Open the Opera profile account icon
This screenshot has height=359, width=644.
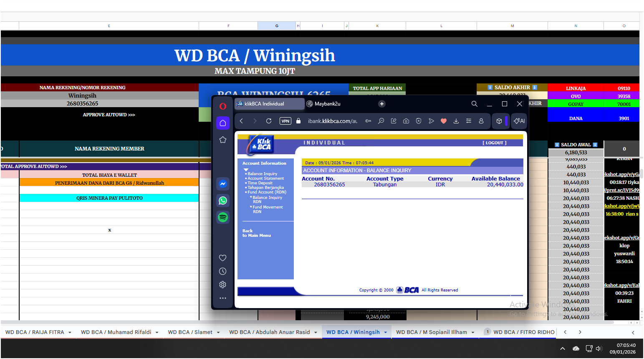pyautogui.click(x=481, y=121)
